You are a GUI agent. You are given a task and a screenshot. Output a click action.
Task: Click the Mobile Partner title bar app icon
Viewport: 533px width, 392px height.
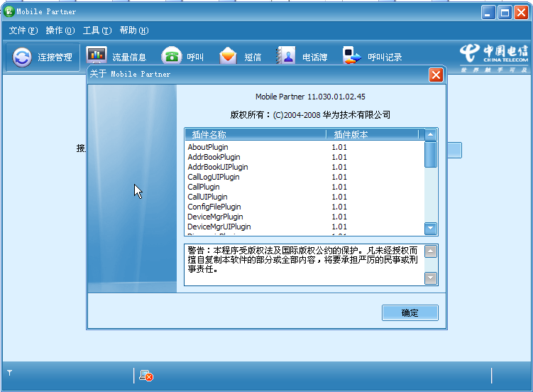[9, 11]
